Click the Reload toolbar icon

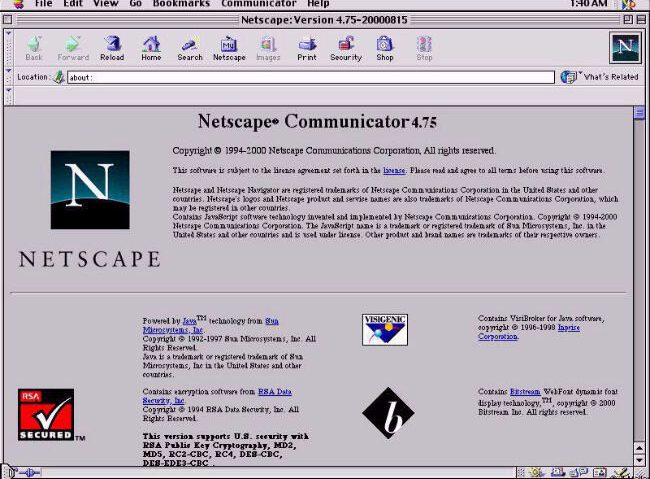(x=112, y=47)
